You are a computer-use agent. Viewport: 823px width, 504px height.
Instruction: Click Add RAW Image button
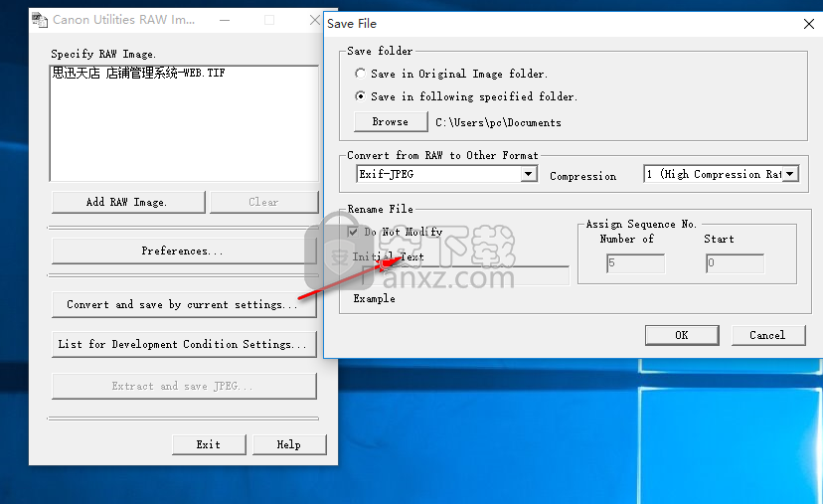coord(128,202)
